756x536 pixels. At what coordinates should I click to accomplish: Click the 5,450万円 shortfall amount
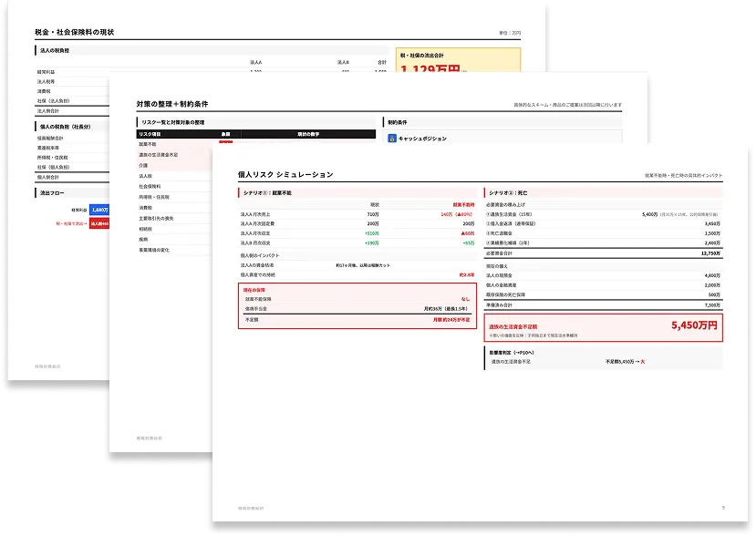point(694,325)
